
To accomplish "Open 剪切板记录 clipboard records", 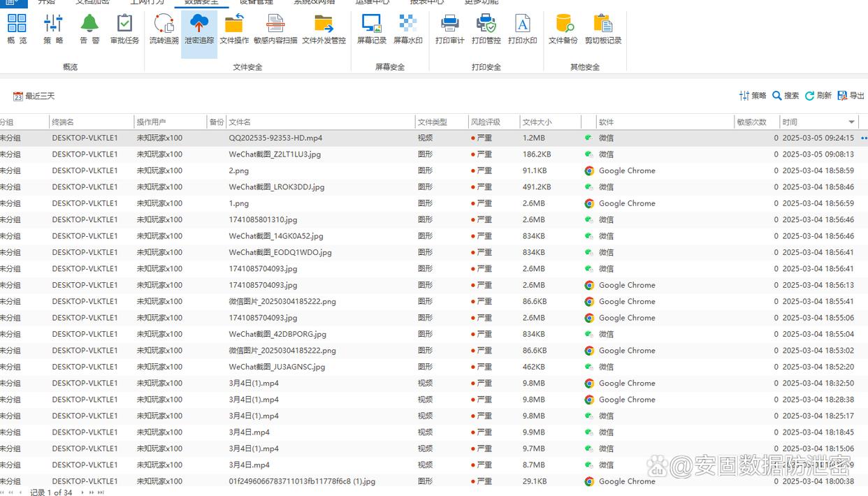I will (603, 29).
